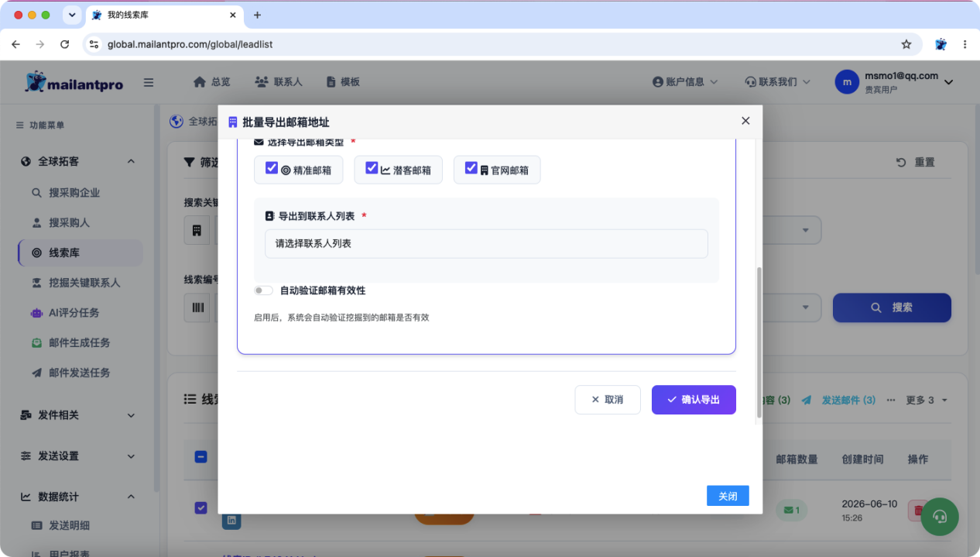Open the 请选择联系人列表 selector
The image size is (980, 557).
[x=486, y=243]
